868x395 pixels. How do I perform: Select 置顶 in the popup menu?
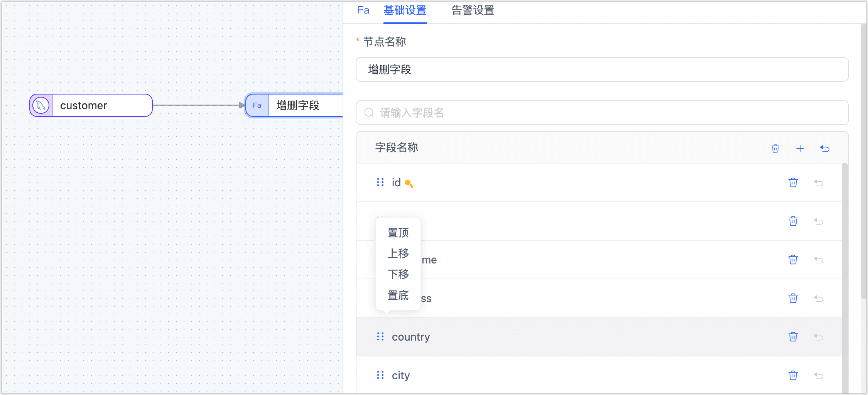point(398,233)
